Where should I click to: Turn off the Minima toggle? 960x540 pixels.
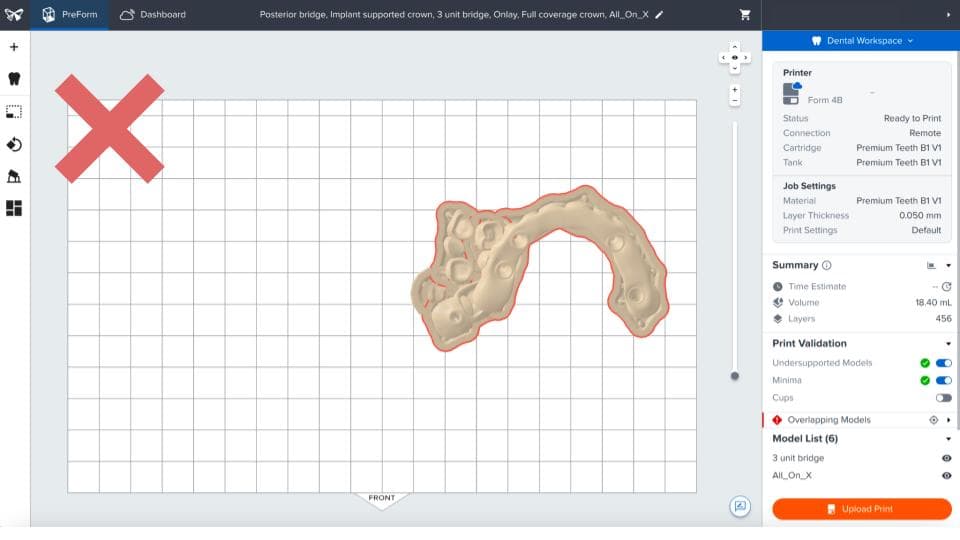(943, 380)
